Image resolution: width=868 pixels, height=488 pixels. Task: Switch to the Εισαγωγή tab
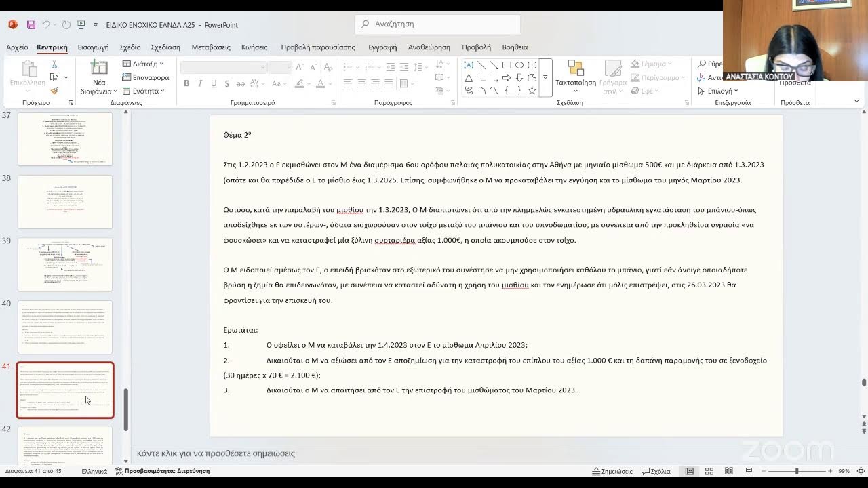tap(93, 47)
